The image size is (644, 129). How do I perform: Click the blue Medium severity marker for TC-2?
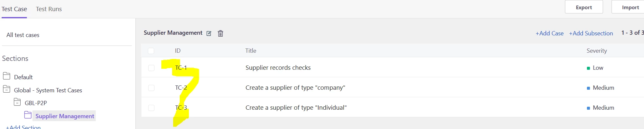pos(588,88)
